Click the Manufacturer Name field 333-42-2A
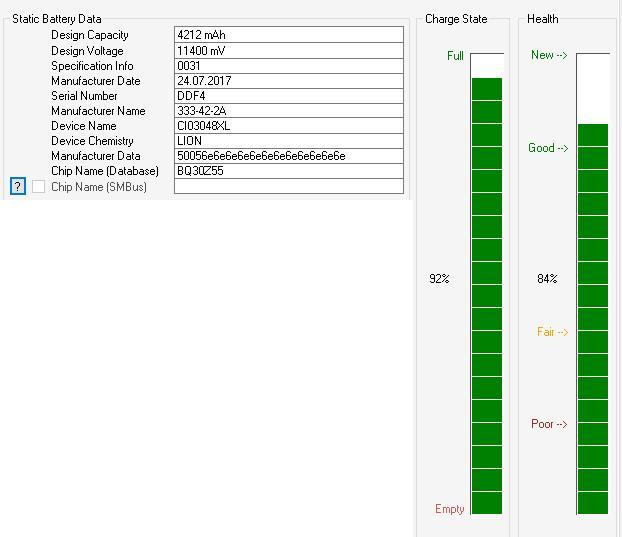622x537 pixels. point(289,111)
